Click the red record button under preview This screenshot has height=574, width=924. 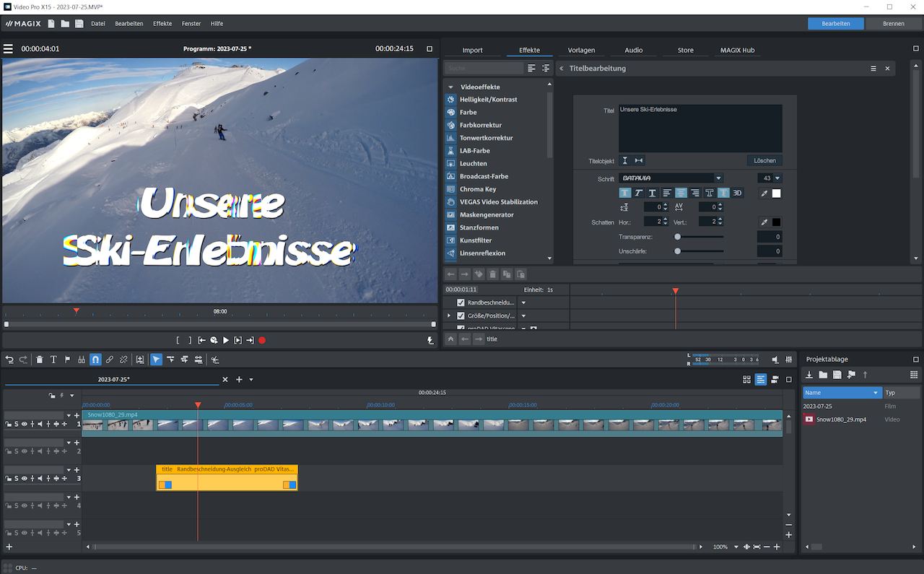262,340
